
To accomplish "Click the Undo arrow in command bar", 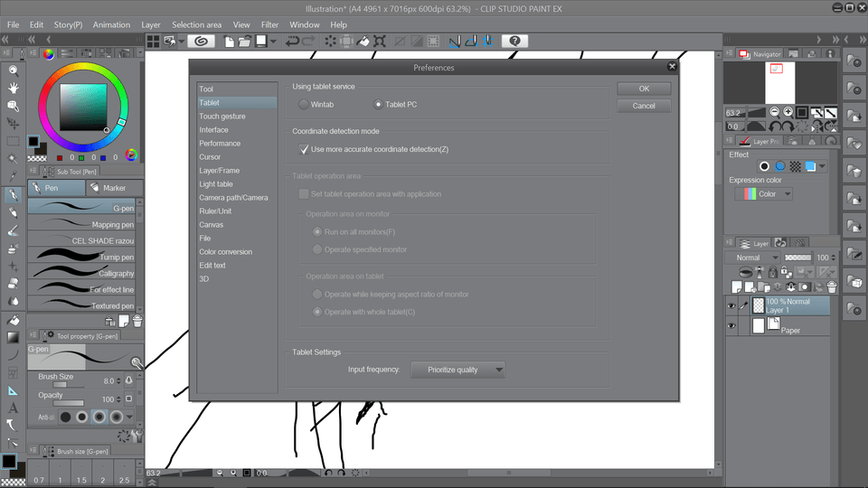I will coord(292,41).
